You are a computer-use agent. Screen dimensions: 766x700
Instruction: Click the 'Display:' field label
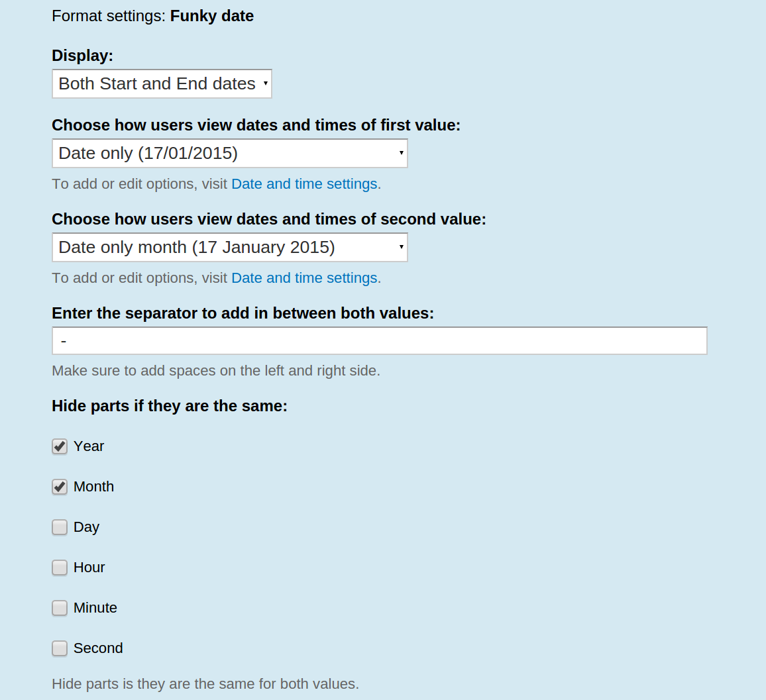tap(82, 56)
